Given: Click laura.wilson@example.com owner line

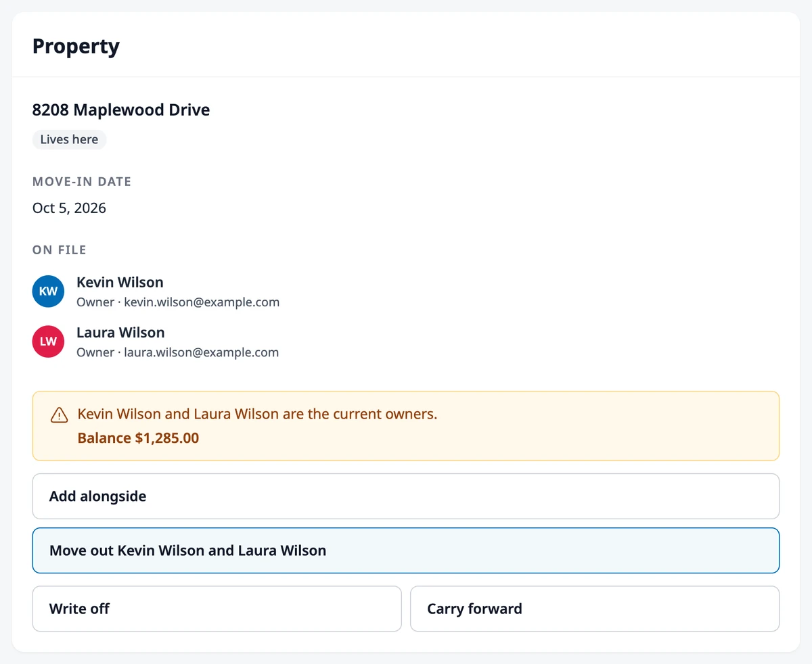Looking at the screenshot, I should [x=177, y=352].
